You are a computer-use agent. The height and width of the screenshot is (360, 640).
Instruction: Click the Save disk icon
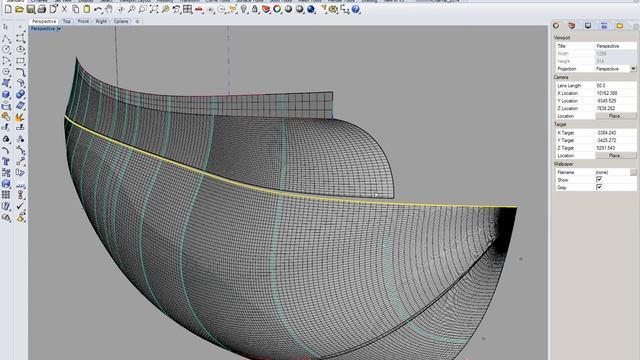(x=31, y=9)
